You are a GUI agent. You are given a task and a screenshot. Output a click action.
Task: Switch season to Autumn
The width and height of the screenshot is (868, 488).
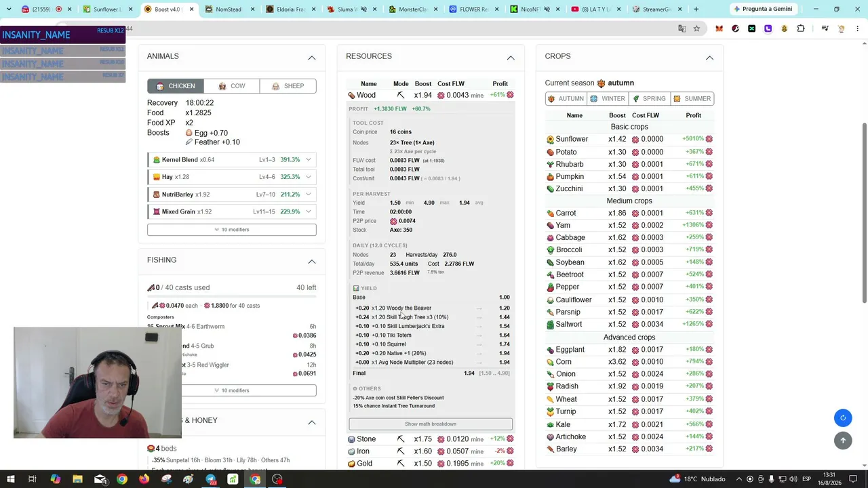566,99
